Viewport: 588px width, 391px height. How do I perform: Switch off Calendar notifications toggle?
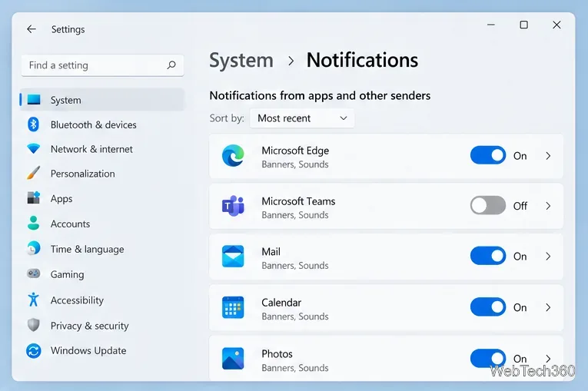tap(488, 307)
